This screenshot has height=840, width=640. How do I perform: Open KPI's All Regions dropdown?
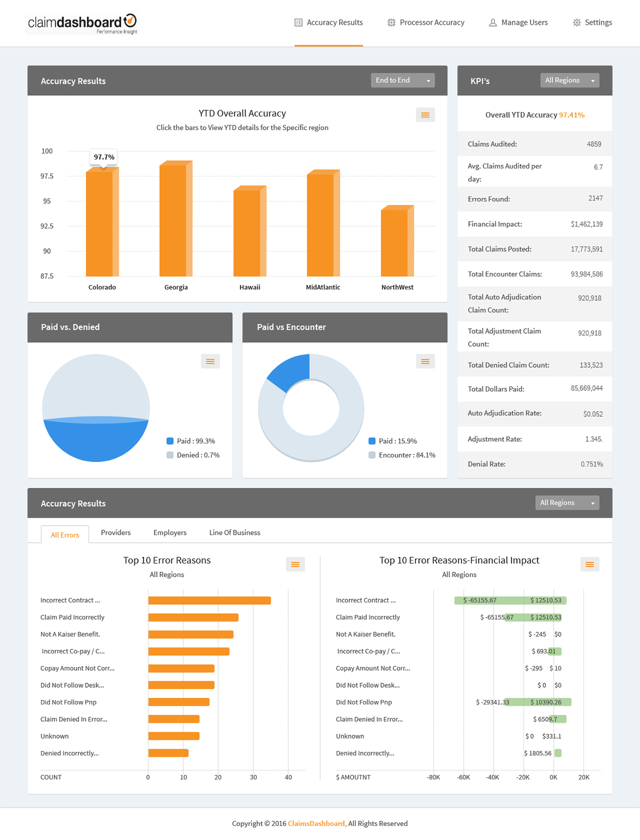point(569,80)
